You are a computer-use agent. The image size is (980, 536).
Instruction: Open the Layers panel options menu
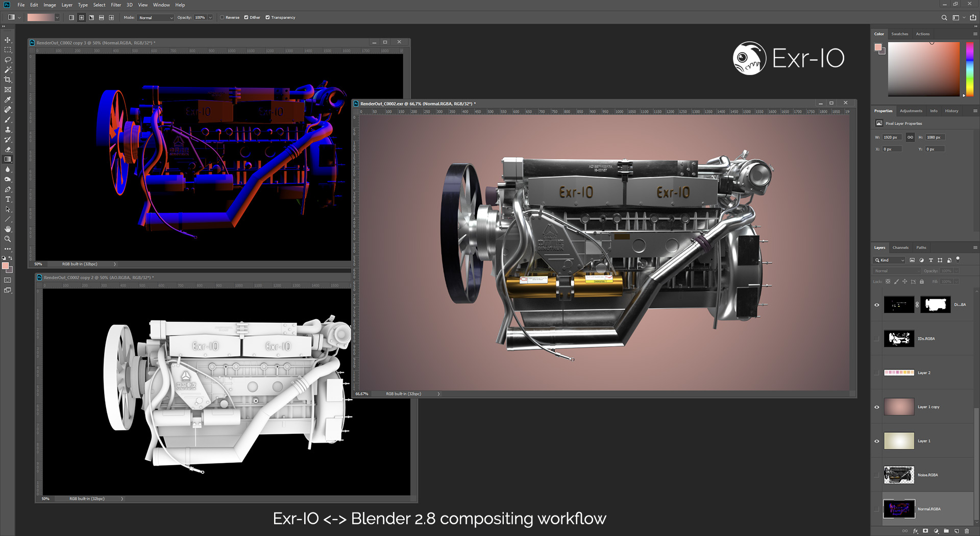975,248
